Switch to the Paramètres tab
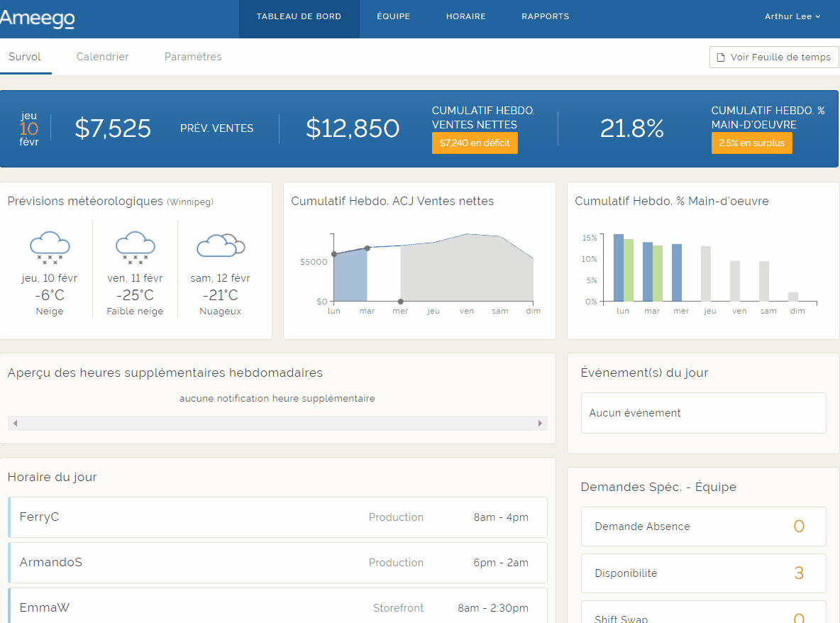 point(193,57)
